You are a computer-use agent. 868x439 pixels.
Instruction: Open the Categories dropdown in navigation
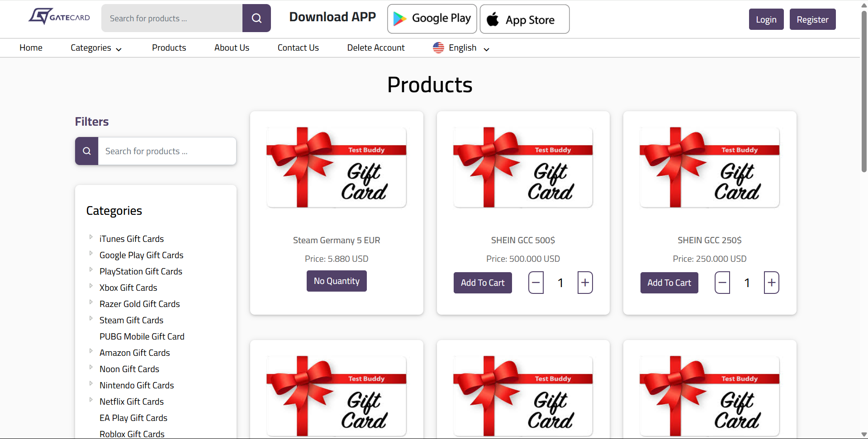click(x=96, y=48)
